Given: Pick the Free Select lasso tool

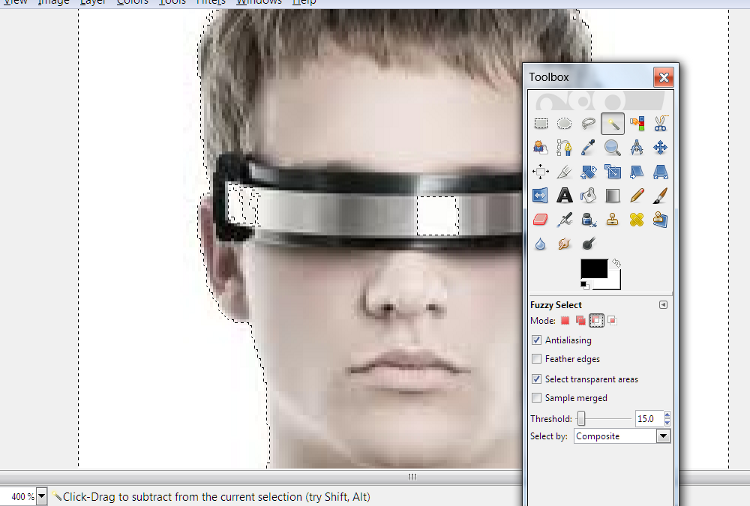Looking at the screenshot, I should click(589, 124).
